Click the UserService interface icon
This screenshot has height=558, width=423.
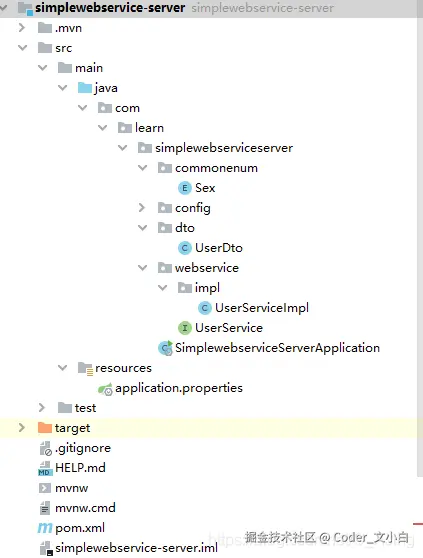185,328
